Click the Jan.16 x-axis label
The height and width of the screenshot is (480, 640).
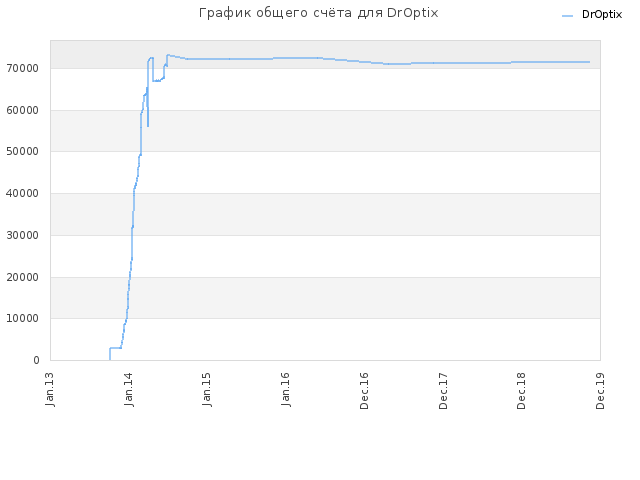[286, 389]
